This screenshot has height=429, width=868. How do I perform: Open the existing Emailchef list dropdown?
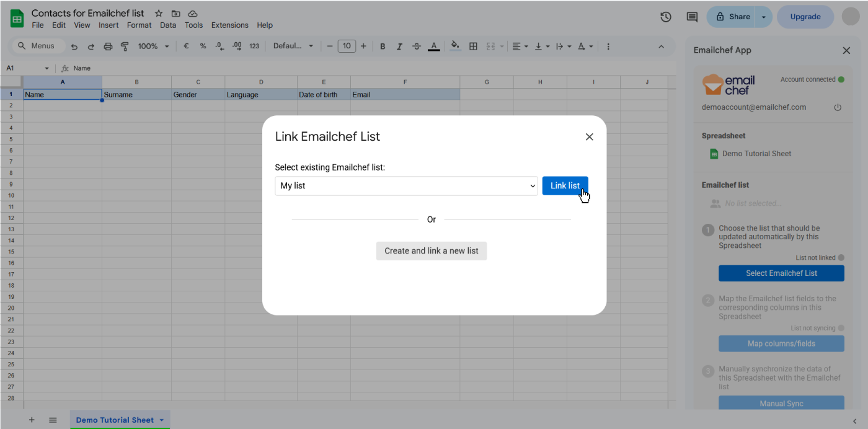pos(406,186)
